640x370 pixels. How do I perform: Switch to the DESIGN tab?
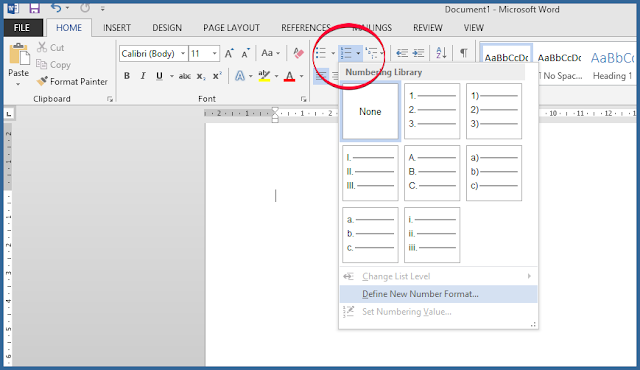[x=167, y=28]
